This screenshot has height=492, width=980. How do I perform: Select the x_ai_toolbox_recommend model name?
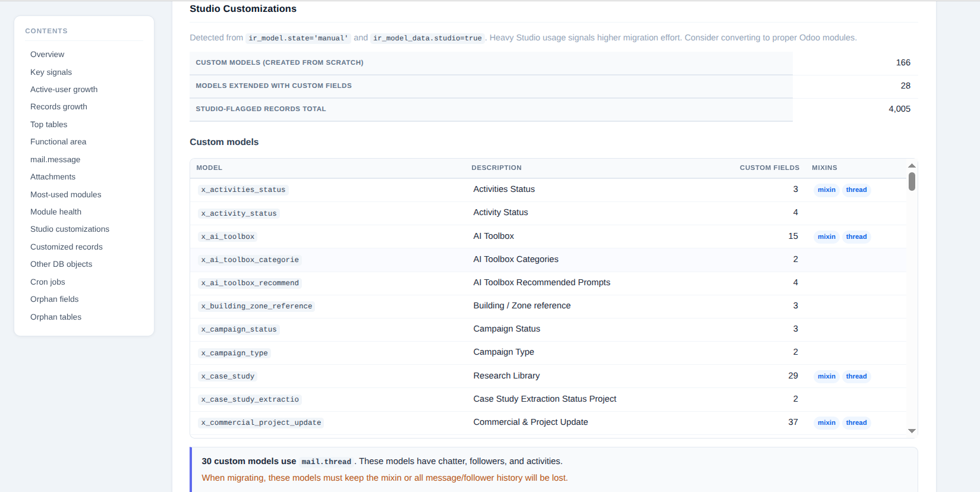click(x=250, y=283)
